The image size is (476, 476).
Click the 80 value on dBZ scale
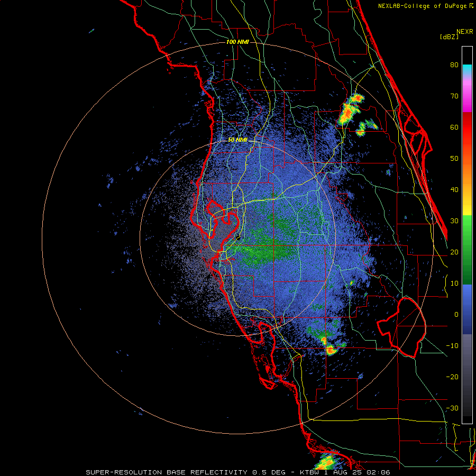(454, 65)
